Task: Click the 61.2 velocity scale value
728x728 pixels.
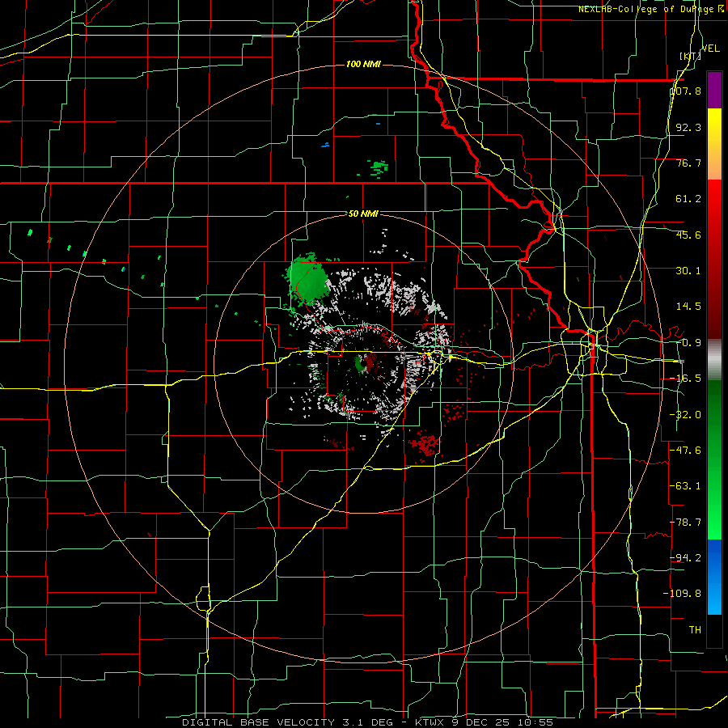Action: coord(688,199)
